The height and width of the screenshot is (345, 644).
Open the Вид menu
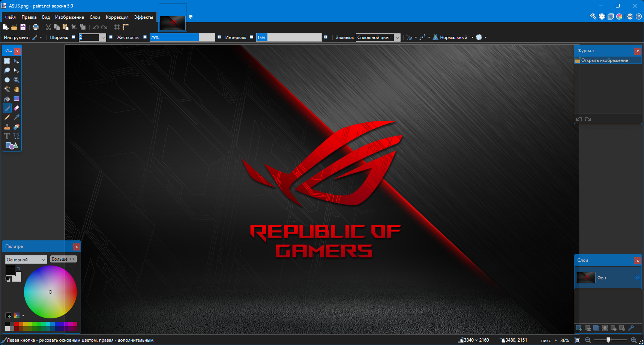pos(46,17)
